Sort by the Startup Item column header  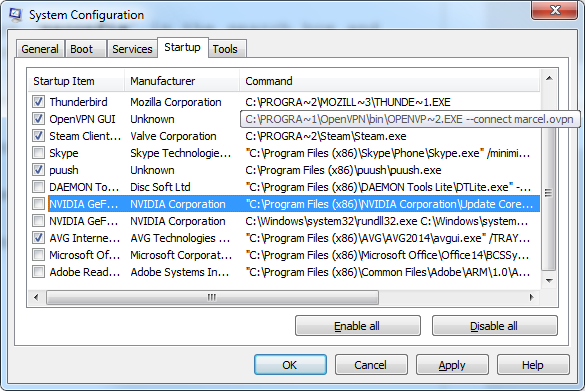(76, 81)
